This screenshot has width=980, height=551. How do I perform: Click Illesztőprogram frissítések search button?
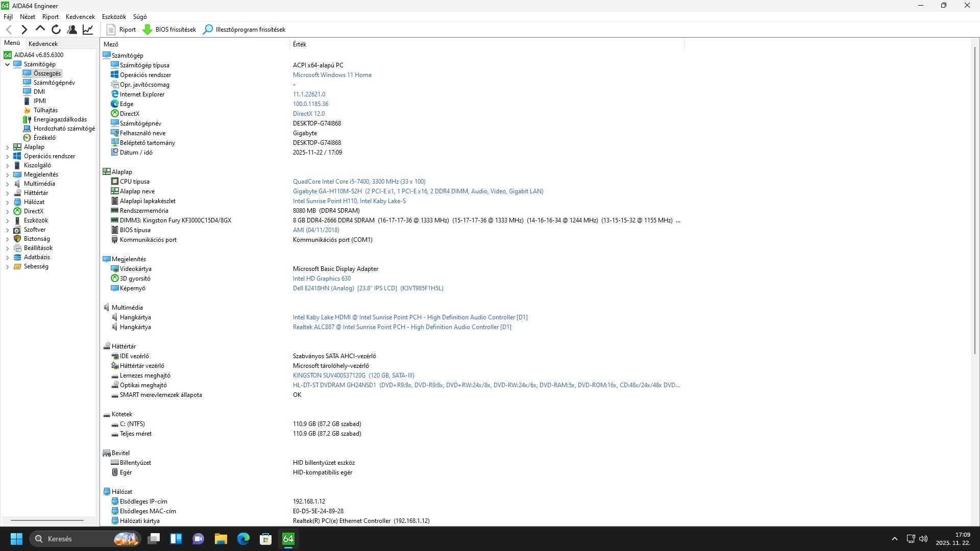pyautogui.click(x=244, y=30)
